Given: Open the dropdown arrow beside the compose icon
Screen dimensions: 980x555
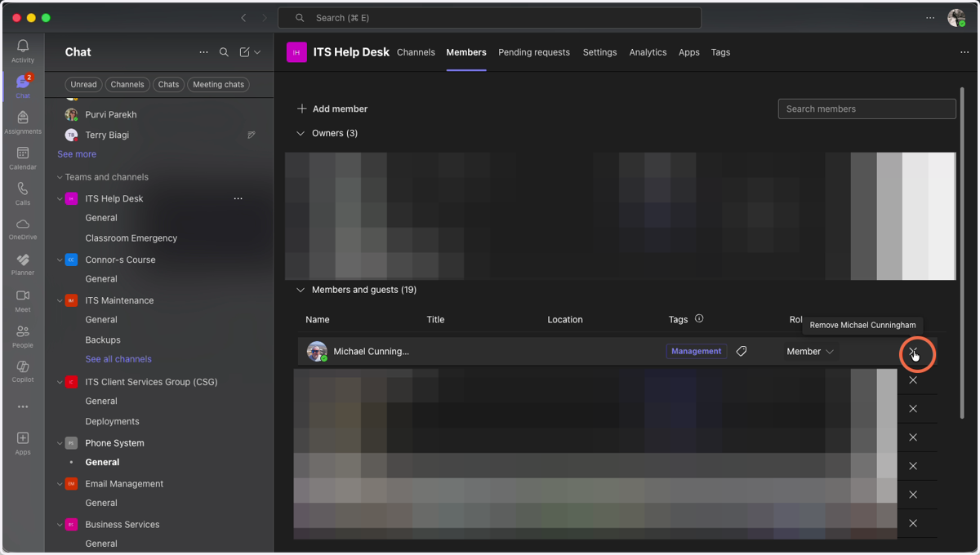Looking at the screenshot, I should pyautogui.click(x=257, y=52).
